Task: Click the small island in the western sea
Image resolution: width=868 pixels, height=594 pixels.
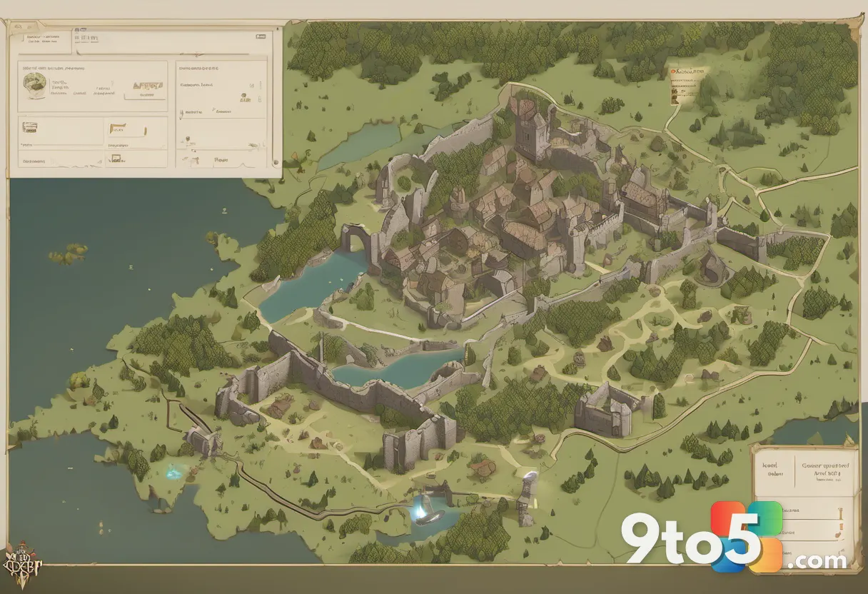Action: click(x=69, y=253)
